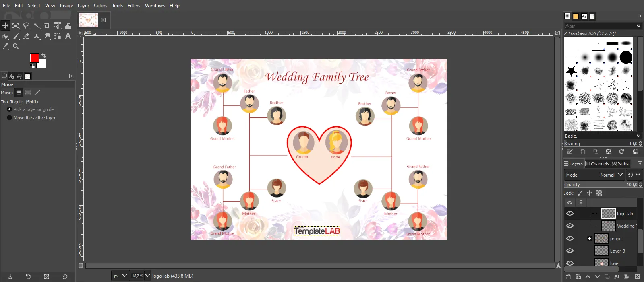Toggle visibility of propic layer group
Viewport: 644px width, 282px height.
pos(569,239)
